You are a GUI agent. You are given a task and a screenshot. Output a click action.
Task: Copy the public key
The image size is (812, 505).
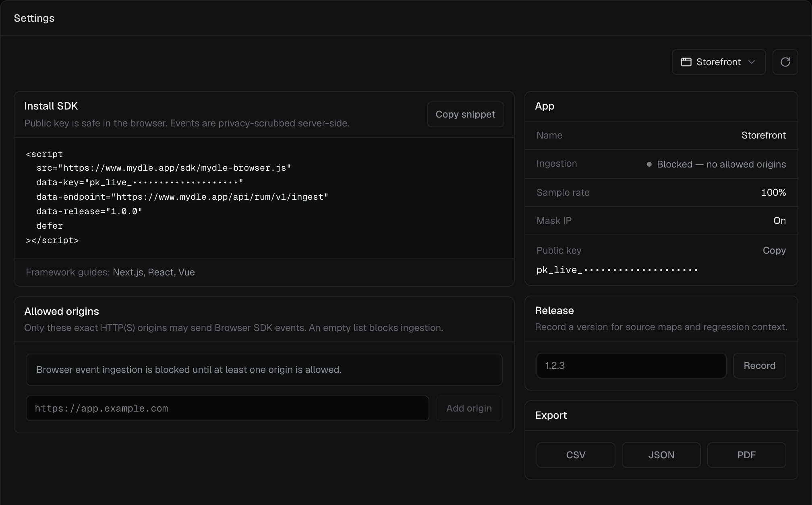(x=774, y=250)
